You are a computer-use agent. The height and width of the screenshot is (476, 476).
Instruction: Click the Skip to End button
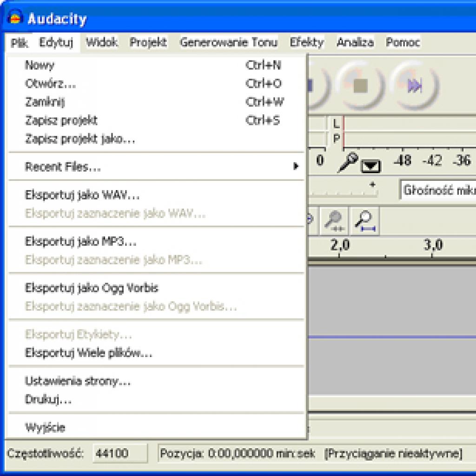(x=414, y=86)
